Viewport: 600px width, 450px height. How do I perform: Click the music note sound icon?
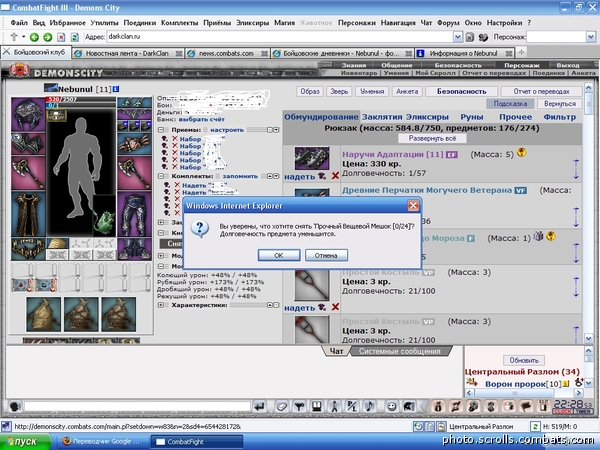[x=370, y=406]
